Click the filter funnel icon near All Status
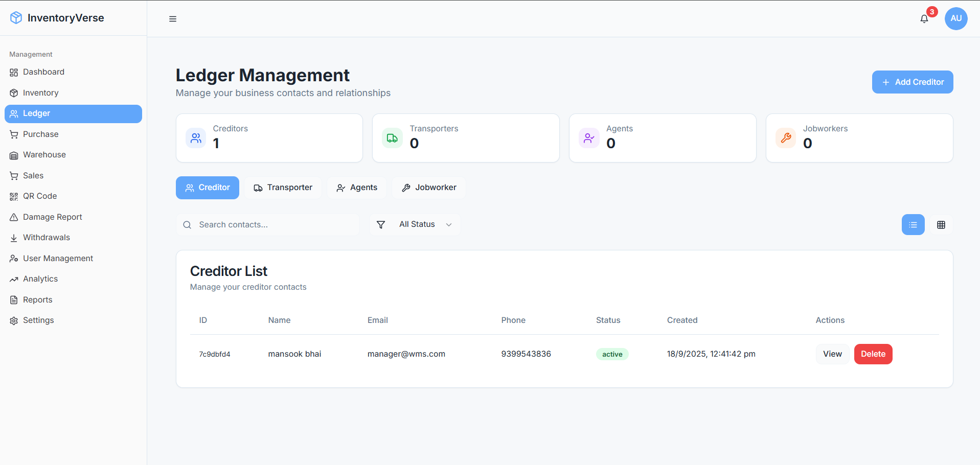The image size is (980, 465). click(x=381, y=224)
